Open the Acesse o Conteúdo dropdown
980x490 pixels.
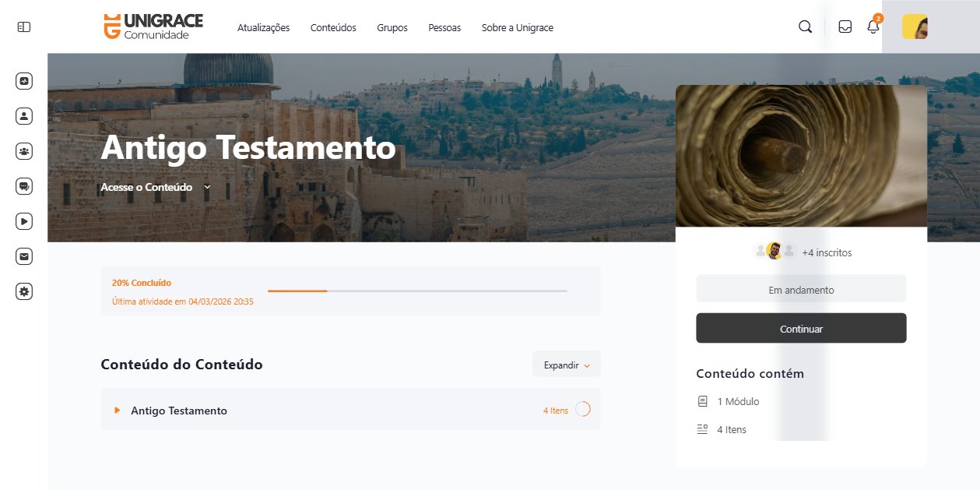(x=156, y=188)
